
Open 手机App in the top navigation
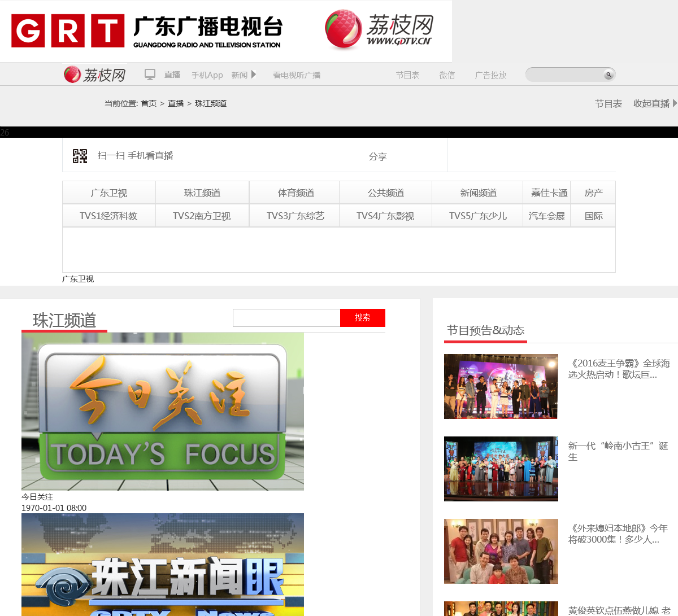(207, 75)
